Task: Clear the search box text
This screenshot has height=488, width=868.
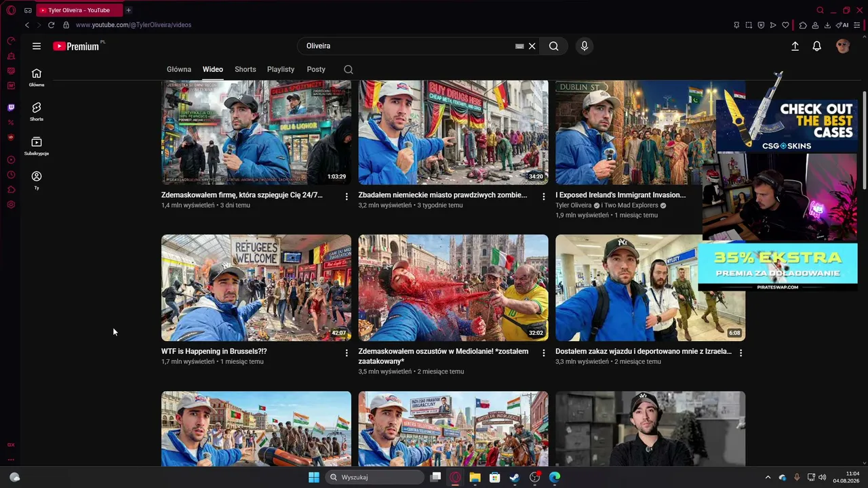Action: coord(532,46)
